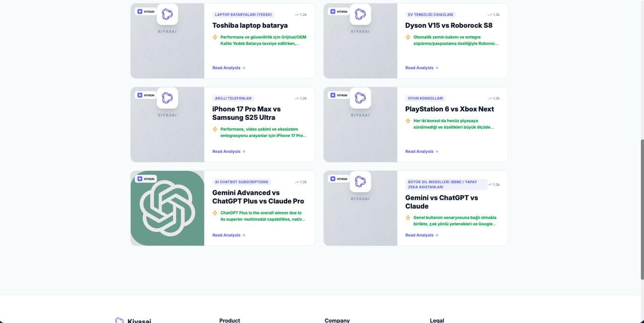The height and width of the screenshot is (323, 644).
Task: Click the lightning icon on PlayStation 6 summary
Action: [x=408, y=121]
